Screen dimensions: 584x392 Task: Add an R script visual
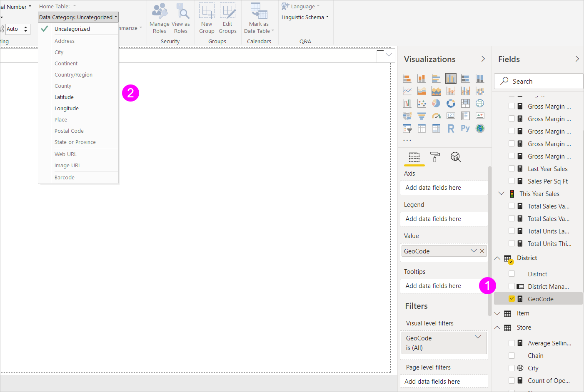451,128
